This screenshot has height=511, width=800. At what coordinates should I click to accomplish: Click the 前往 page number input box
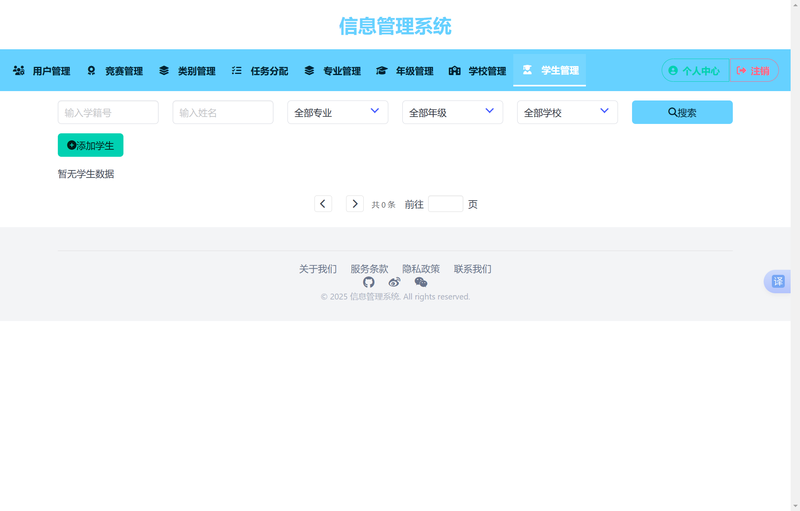pos(445,204)
